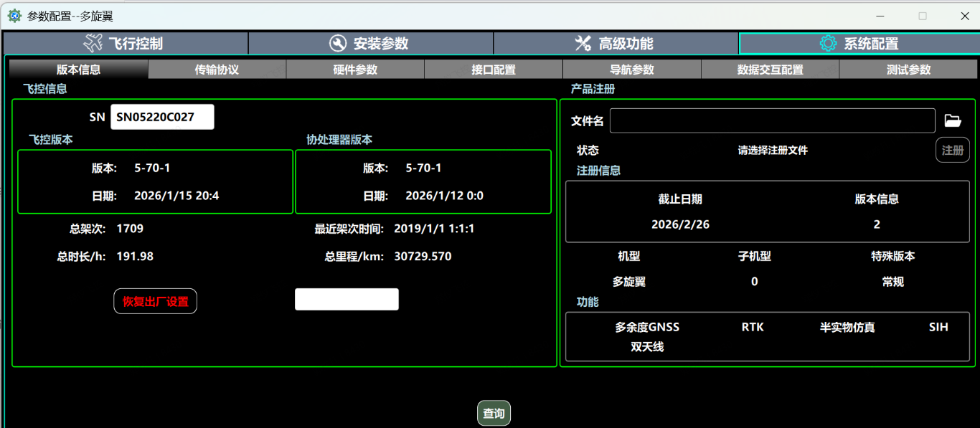Click the last flight time 2019/1/1 1:1:1
Image resolution: width=980 pixels, height=428 pixels.
coord(434,229)
